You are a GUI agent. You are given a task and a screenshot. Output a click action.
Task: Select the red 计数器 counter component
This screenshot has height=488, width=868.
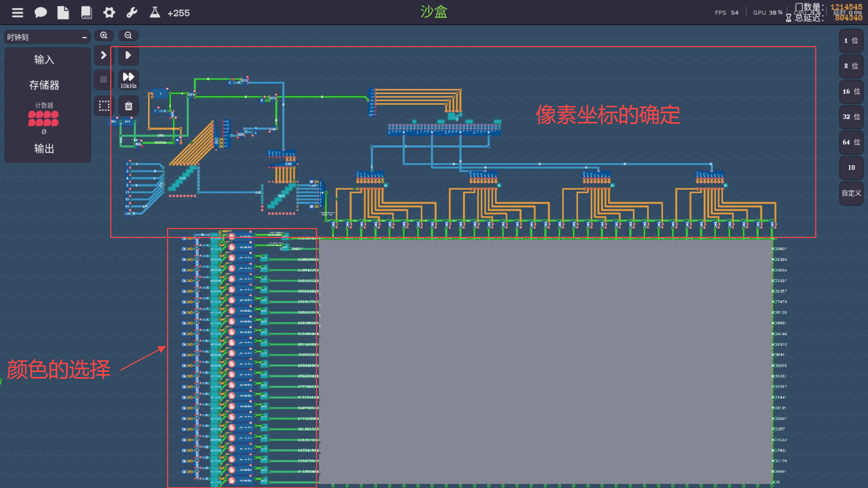click(43, 119)
